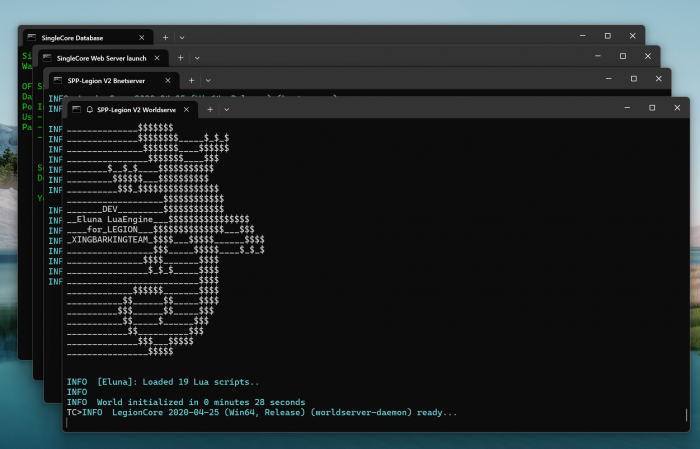Add a new tab in the SingleCore Database window
The width and height of the screenshot is (700, 449).
165,37
